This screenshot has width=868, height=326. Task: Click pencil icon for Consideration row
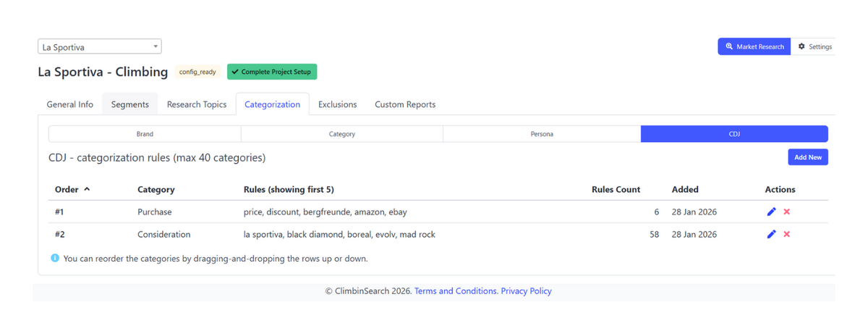click(771, 235)
